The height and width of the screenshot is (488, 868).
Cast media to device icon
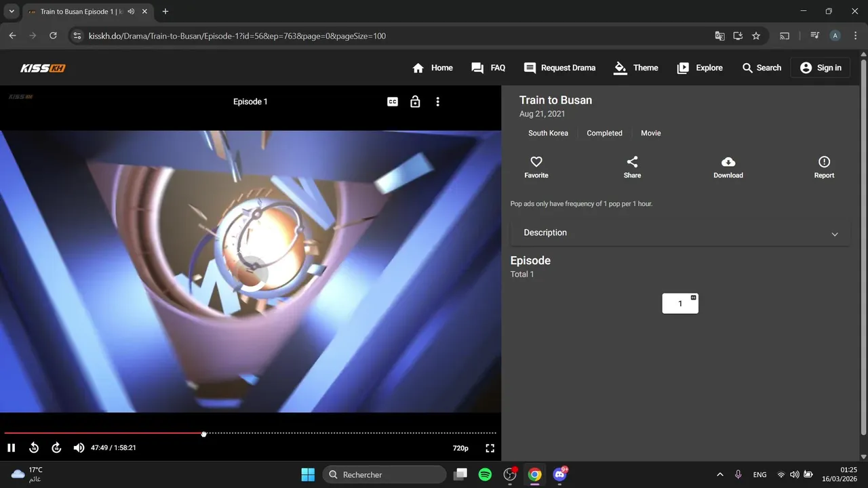click(x=785, y=36)
